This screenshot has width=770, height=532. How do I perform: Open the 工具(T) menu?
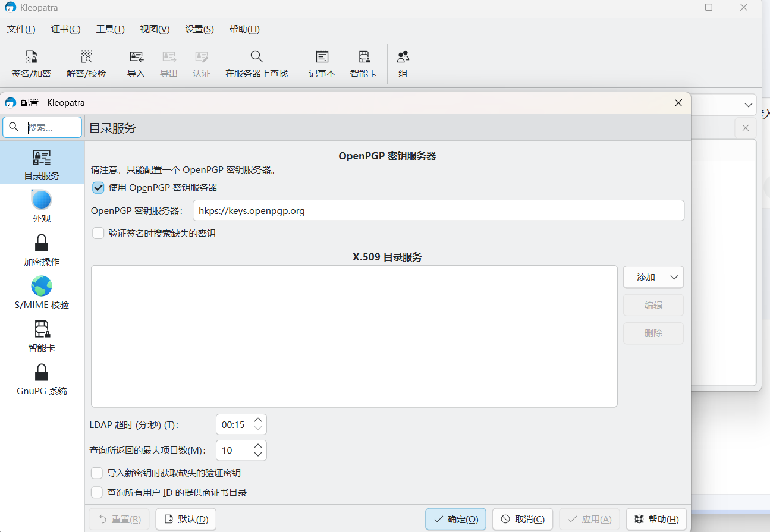(111, 29)
